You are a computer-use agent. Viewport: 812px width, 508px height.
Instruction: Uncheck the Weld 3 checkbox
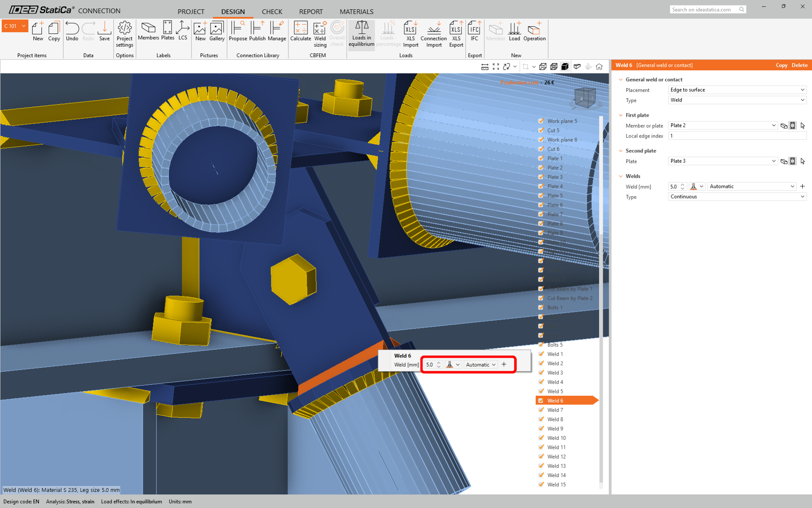[541, 373]
